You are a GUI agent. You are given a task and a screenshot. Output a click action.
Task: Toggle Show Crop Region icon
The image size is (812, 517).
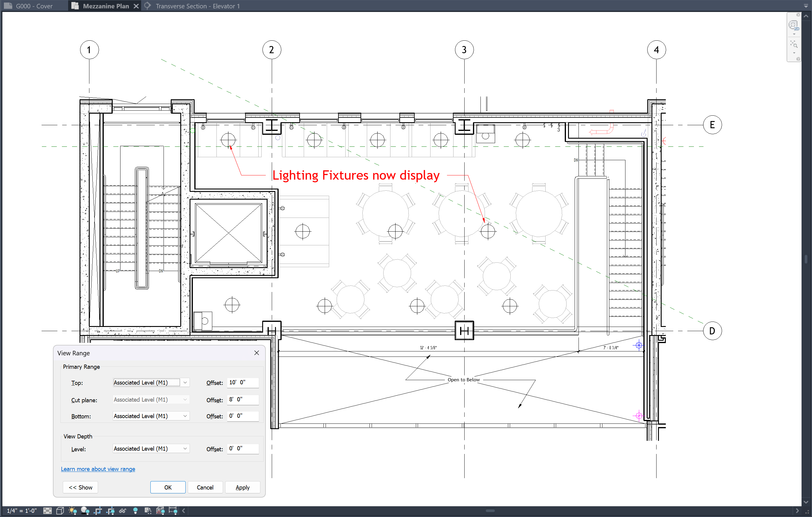110,511
